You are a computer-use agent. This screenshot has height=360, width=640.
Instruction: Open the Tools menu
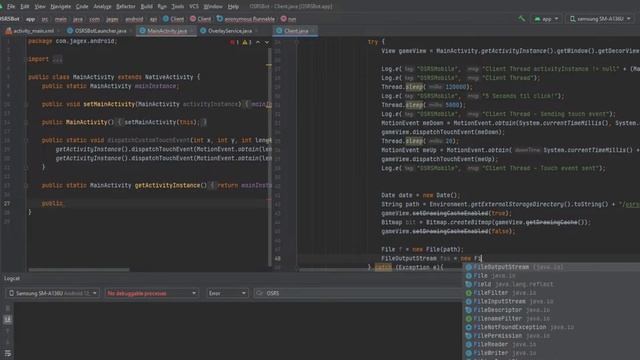[178, 7]
